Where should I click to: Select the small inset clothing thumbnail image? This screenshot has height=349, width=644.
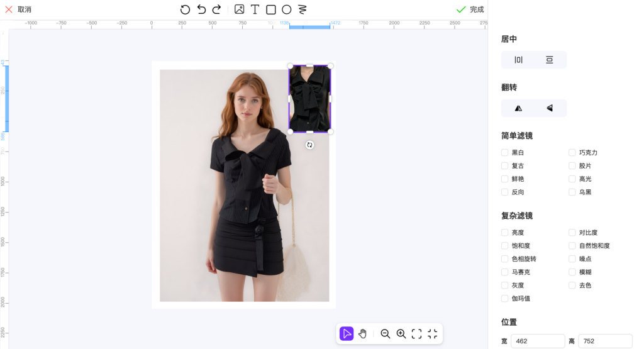pyautogui.click(x=310, y=99)
